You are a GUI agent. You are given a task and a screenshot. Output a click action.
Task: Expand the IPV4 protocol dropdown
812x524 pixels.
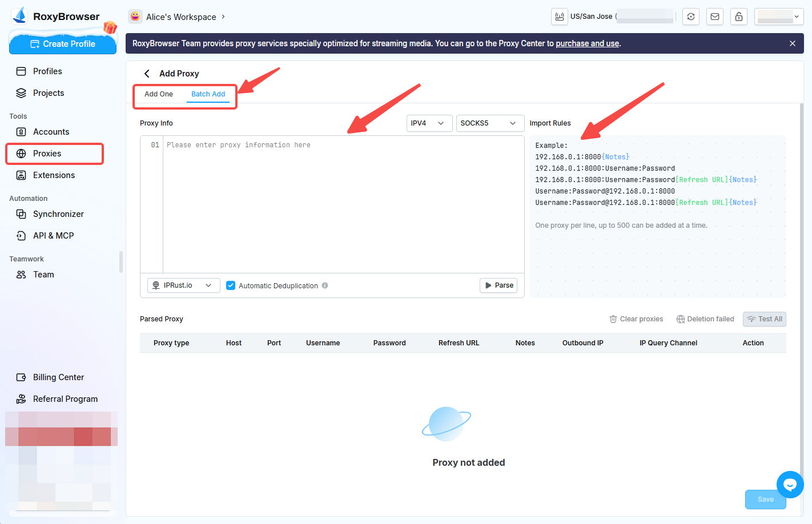(x=429, y=123)
